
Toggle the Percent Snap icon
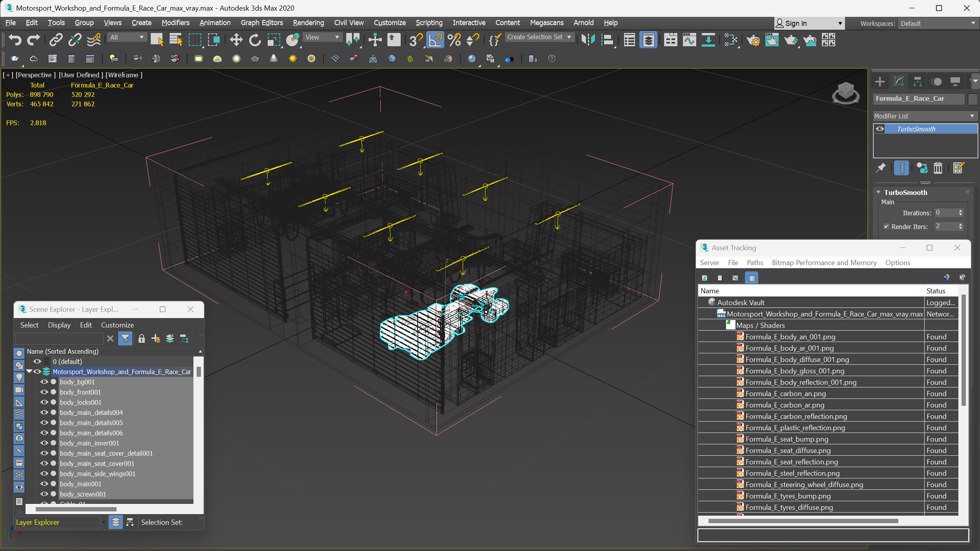pos(454,40)
